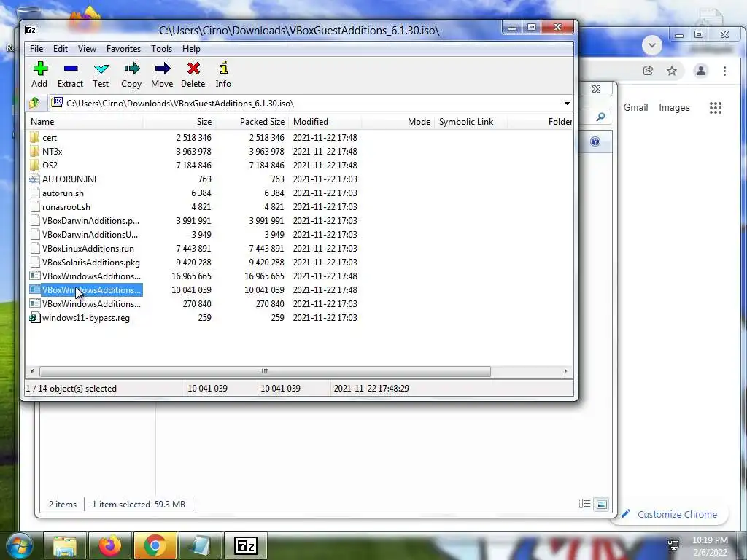Open Google apps grid icon
This screenshot has height=560, width=747.
[716, 108]
